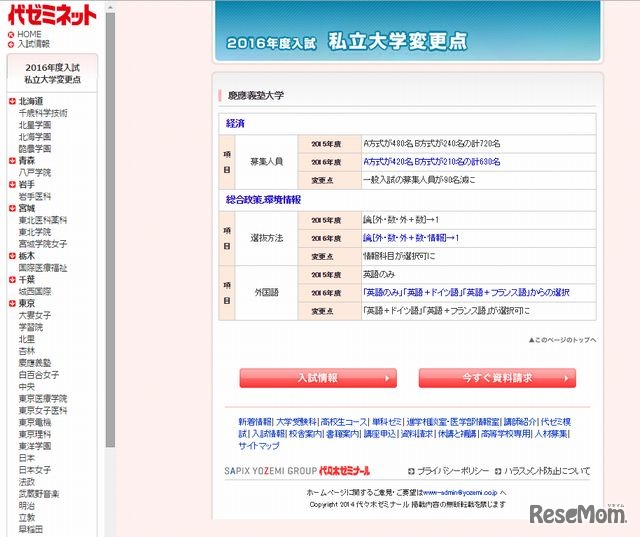Open 入試情報 in the sidebar menu
This screenshot has height=537, width=640.
click(33, 44)
